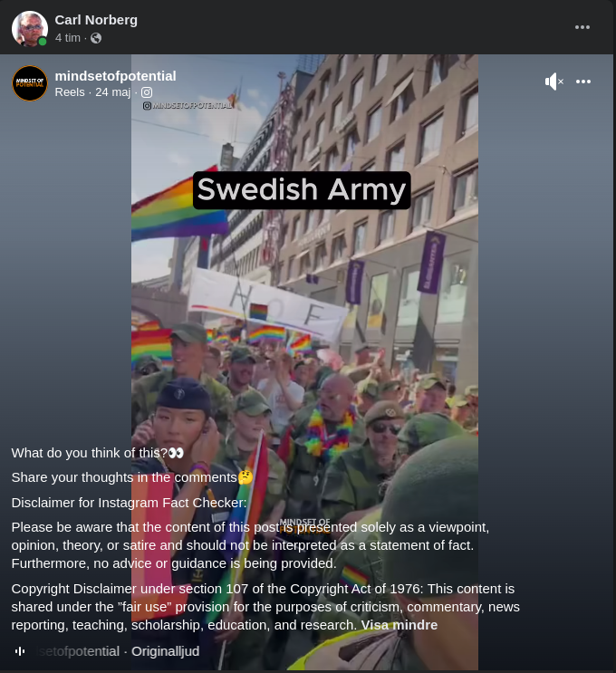Open the post options three-dot menu

coord(582,27)
